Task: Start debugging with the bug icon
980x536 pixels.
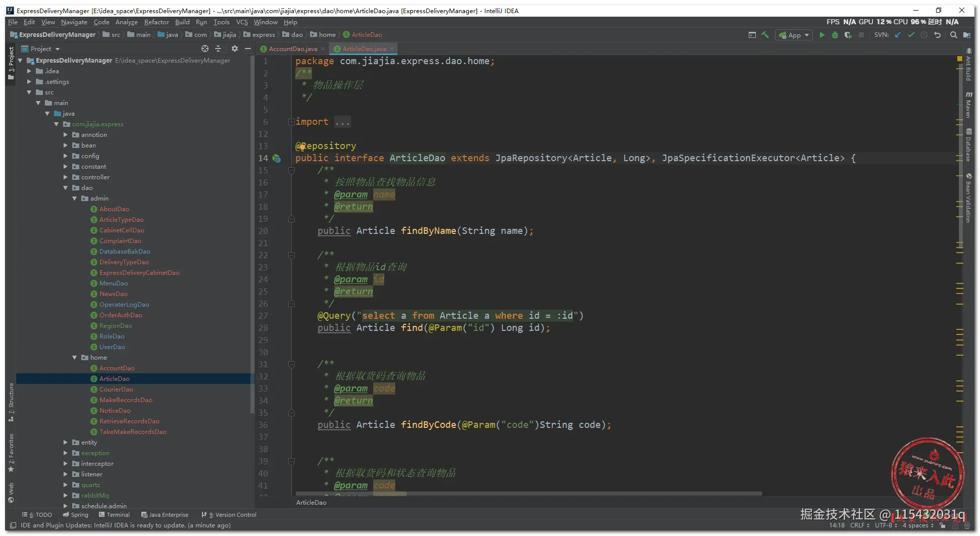Action: click(835, 35)
